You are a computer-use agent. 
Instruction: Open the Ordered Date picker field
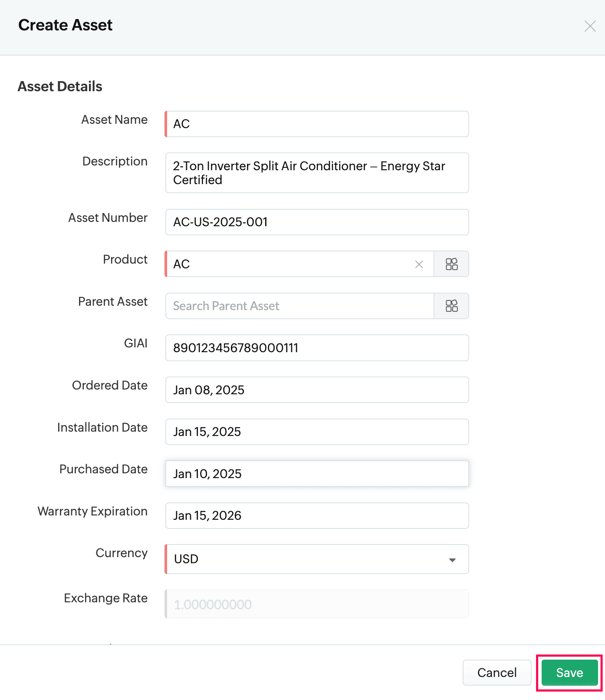click(317, 390)
